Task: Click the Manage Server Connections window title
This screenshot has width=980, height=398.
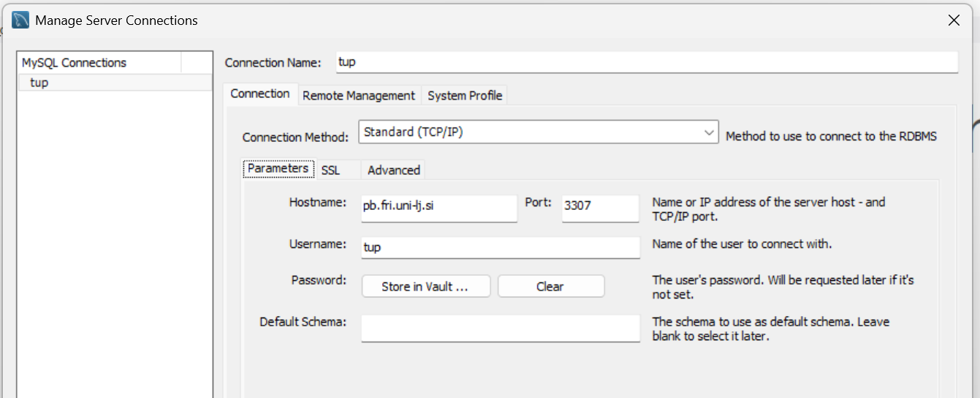Action: [116, 20]
